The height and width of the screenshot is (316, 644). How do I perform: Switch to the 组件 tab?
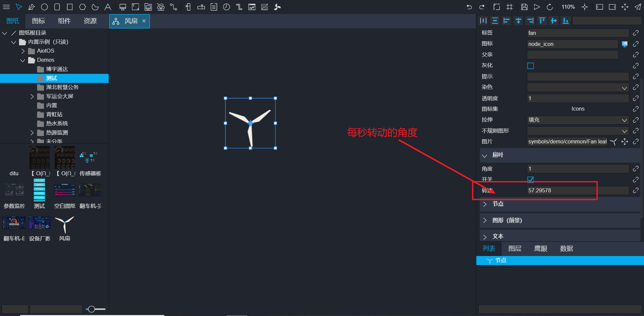click(64, 21)
